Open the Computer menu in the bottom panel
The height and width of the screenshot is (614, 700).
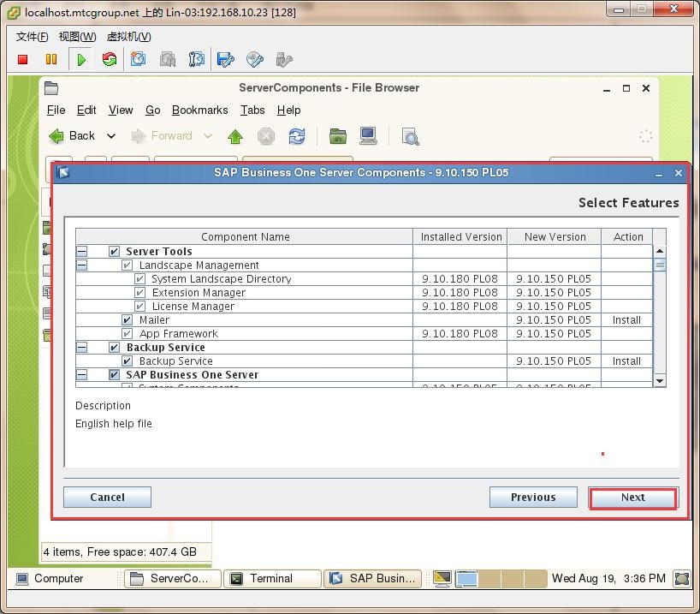pyautogui.click(x=50, y=578)
